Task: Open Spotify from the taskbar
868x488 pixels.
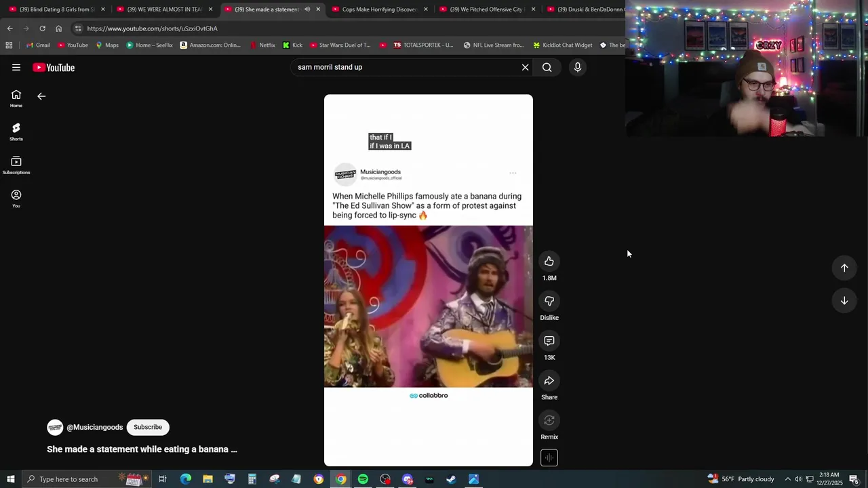Action: [x=363, y=479]
